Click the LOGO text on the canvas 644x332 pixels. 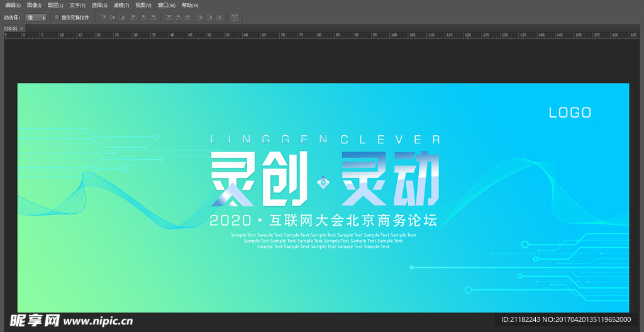(x=570, y=113)
